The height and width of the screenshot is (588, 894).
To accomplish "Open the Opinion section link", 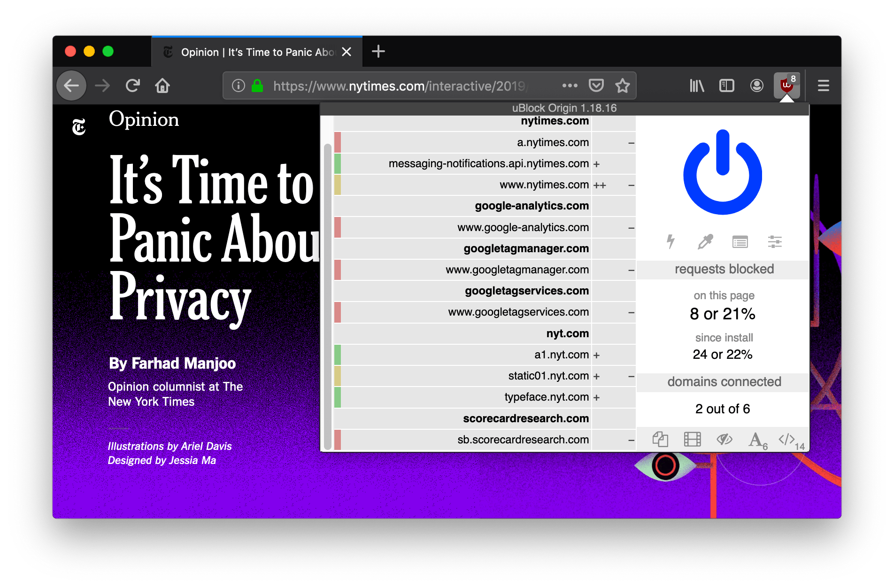I will pyautogui.click(x=144, y=119).
